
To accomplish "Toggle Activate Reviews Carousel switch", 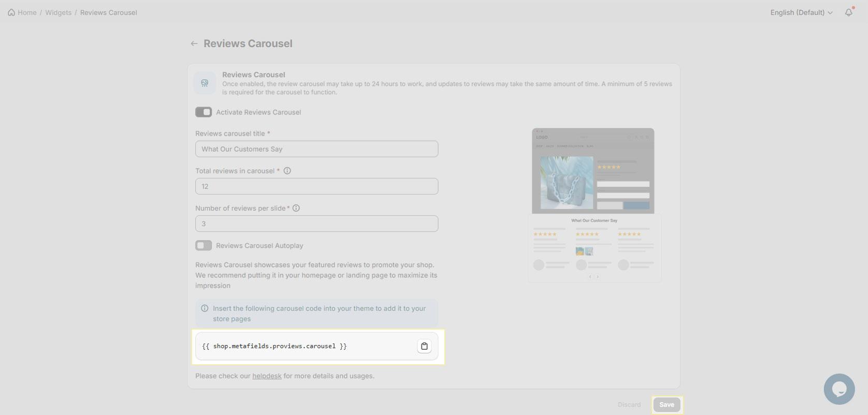I will pos(204,112).
